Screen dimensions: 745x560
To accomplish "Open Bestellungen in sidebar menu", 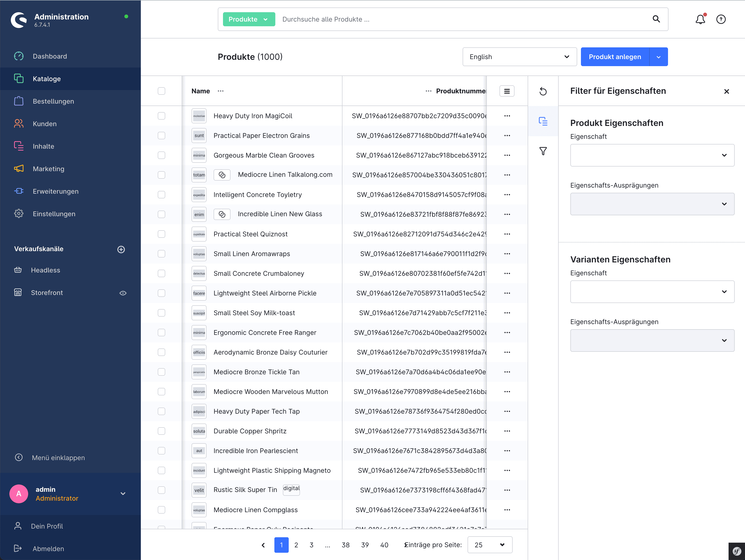I will [x=53, y=101].
